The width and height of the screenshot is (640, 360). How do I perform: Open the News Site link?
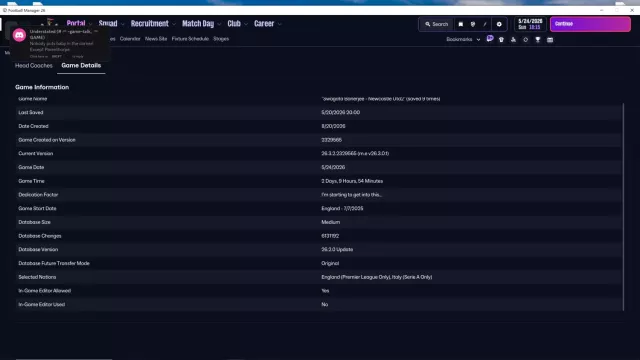[x=156, y=39]
